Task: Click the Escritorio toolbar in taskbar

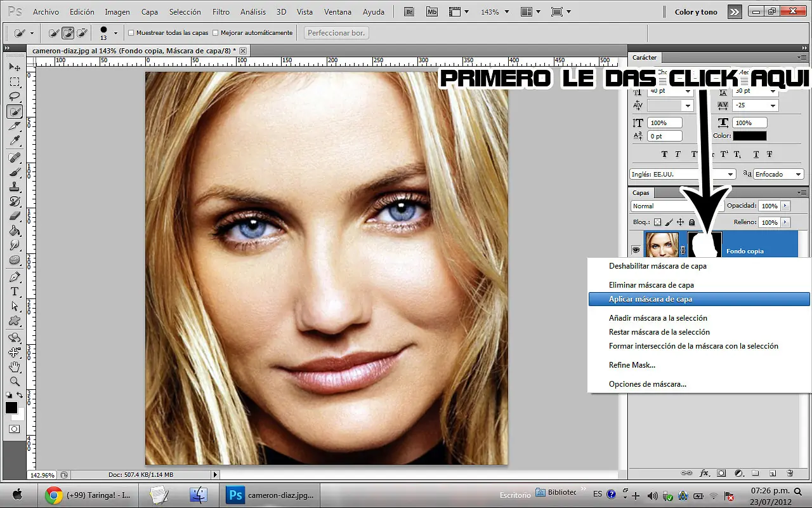Action: coord(514,494)
